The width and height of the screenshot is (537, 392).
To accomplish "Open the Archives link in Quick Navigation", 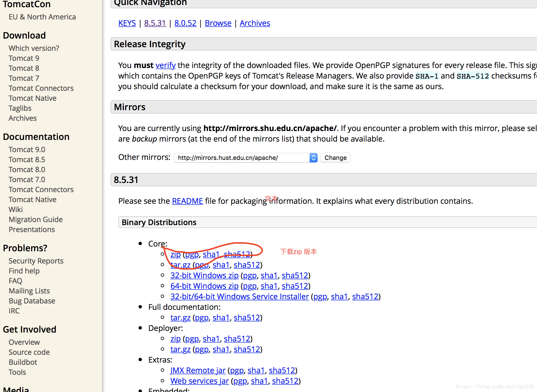I will [255, 23].
